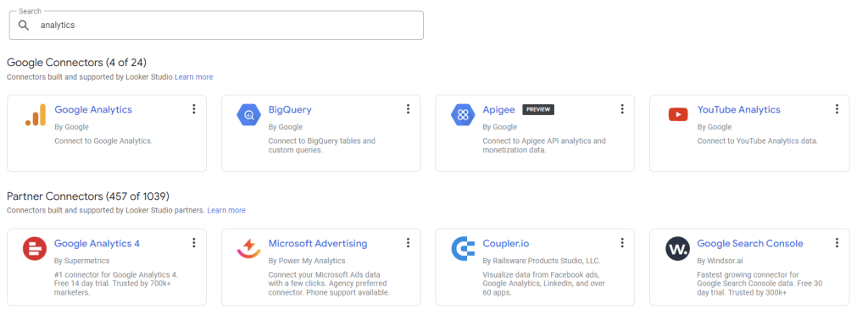
Task: Choose Google Analytics 4 by Supermetrics title
Action: coord(97,243)
